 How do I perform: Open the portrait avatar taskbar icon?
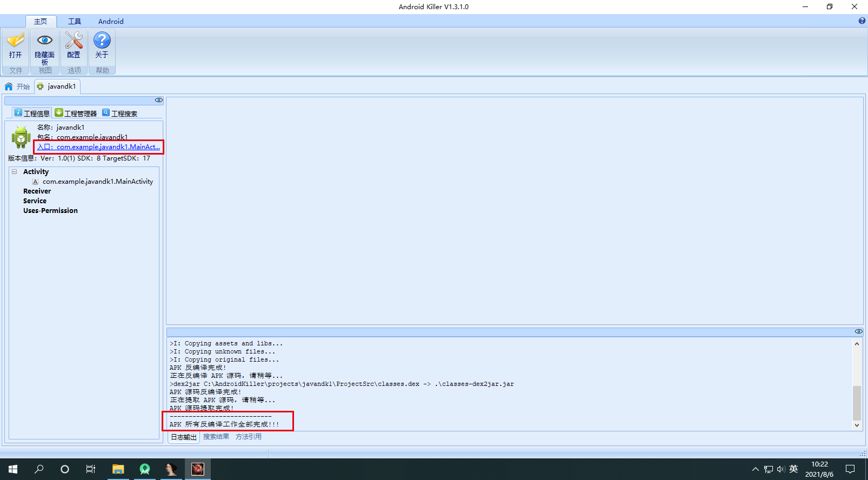coord(171,469)
